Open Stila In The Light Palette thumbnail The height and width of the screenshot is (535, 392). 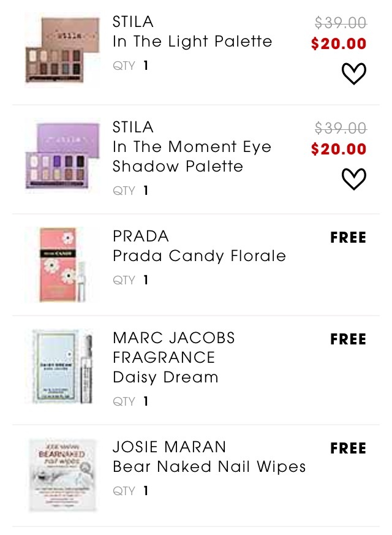[62, 50]
